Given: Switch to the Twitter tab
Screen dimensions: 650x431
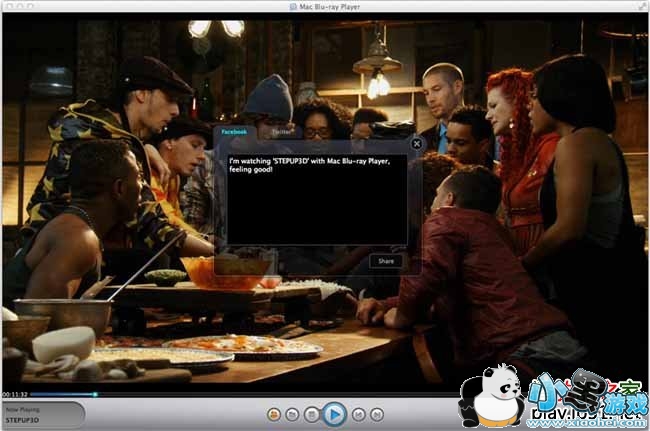Looking at the screenshot, I should pos(281,132).
